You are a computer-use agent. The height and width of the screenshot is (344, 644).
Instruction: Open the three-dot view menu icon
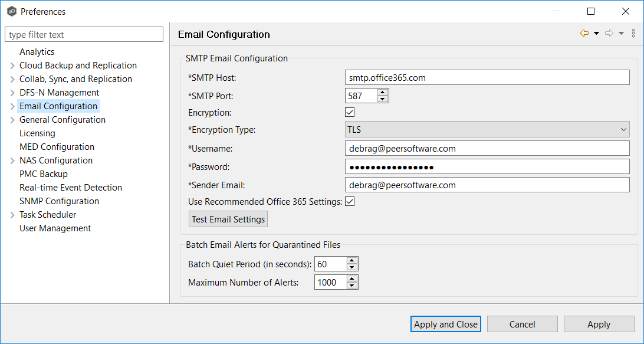[633, 34]
